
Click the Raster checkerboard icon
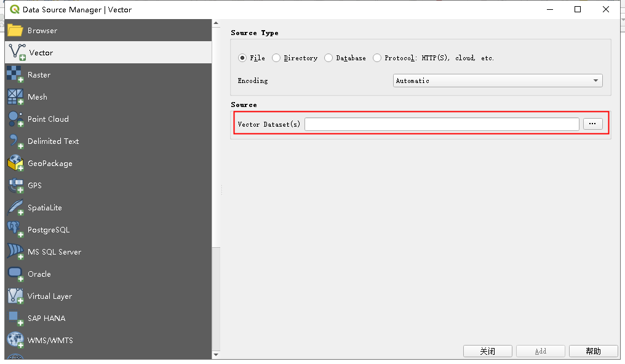15,74
